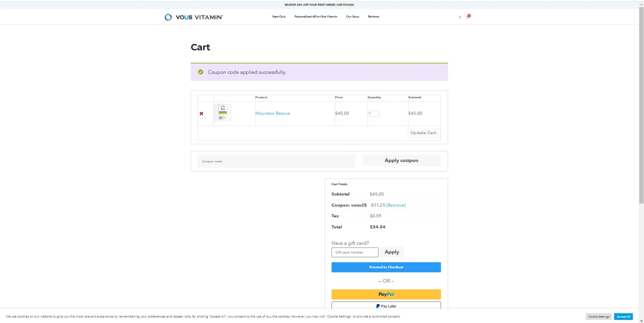Proceed to Checkout
Screen dimensions: 644x323
[386, 267]
